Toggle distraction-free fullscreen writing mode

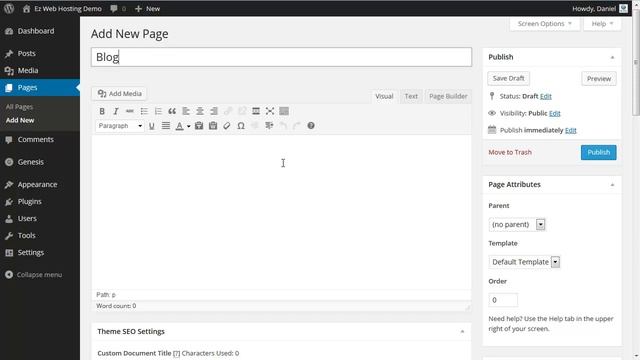point(270,111)
